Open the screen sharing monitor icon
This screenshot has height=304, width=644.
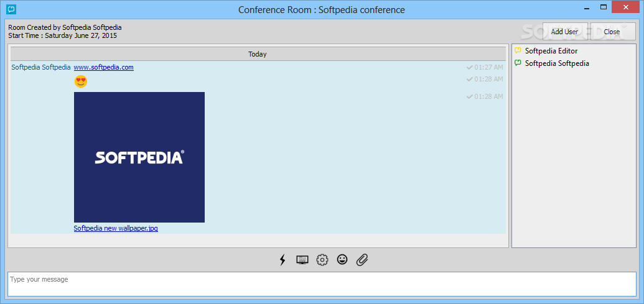click(302, 260)
